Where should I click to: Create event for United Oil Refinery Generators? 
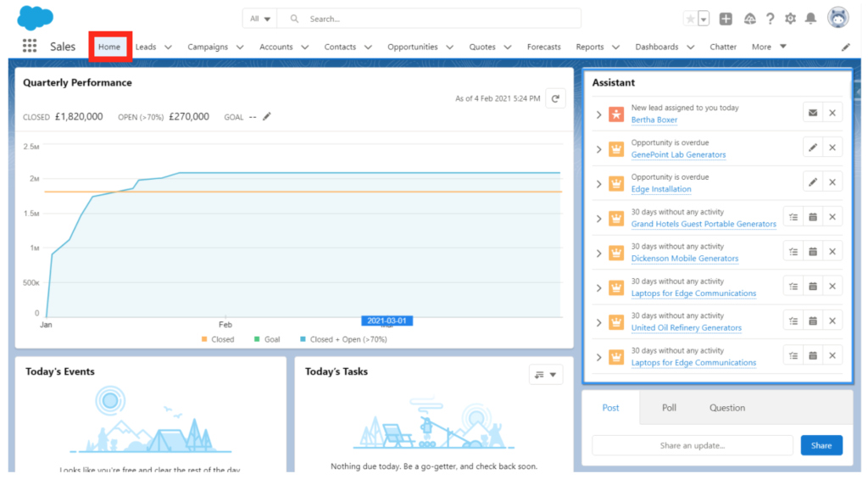pyautogui.click(x=813, y=321)
